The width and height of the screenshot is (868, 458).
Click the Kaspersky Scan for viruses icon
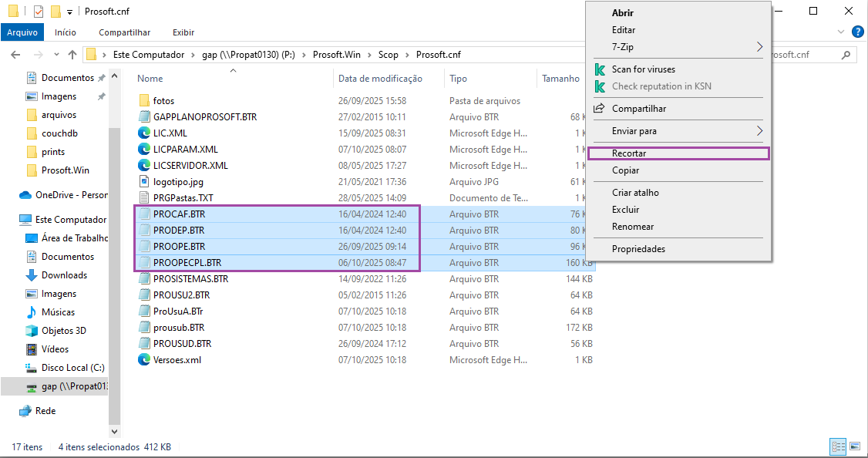coord(600,69)
